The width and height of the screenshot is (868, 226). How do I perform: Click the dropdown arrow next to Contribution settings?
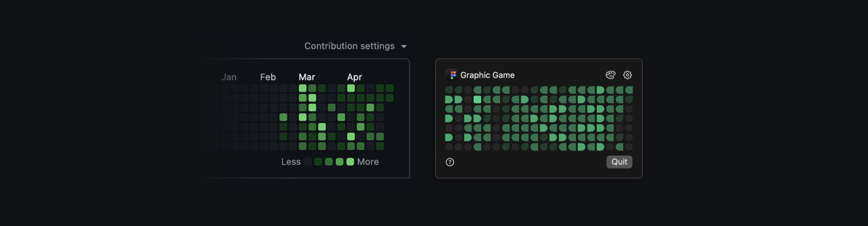pyautogui.click(x=404, y=47)
